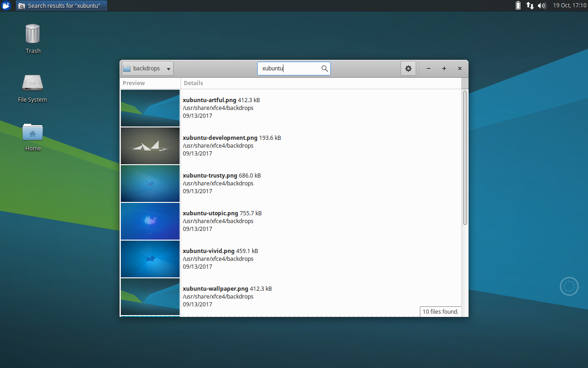
Task: Click the Preview column header
Action: point(134,83)
